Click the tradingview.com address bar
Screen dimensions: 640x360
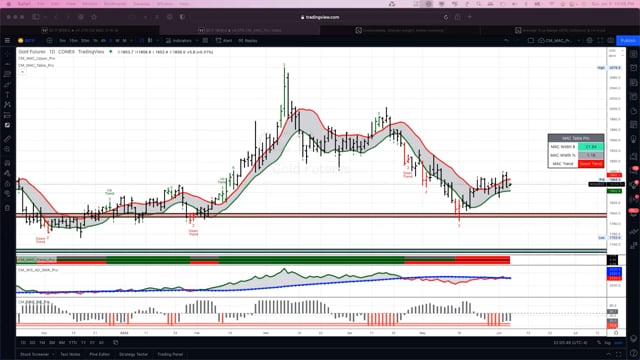[320, 17]
